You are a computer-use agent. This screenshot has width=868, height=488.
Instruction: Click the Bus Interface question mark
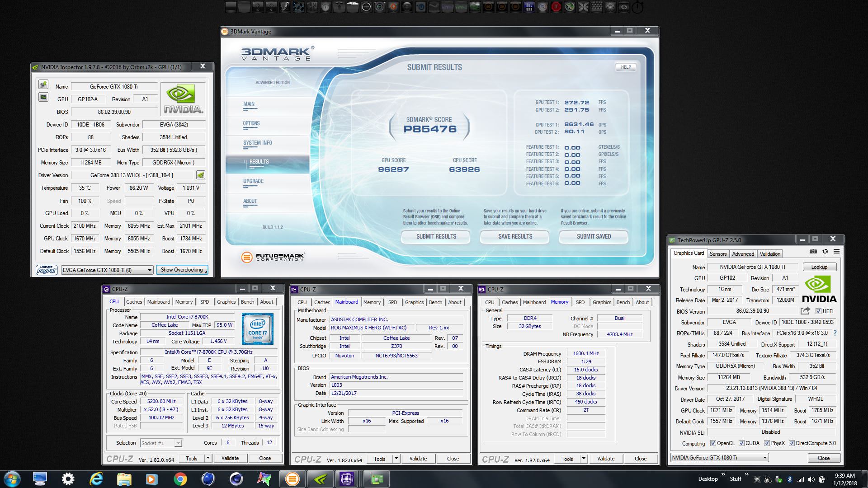pos(835,333)
